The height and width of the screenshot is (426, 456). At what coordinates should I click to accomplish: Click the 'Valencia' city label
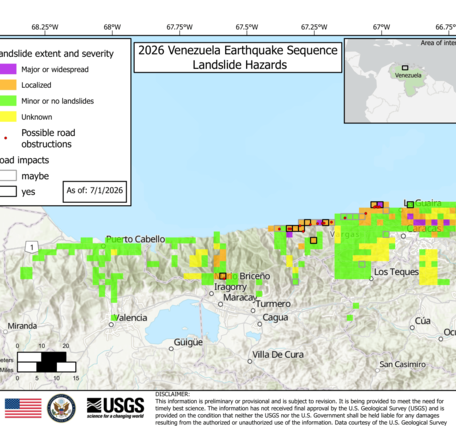tap(131, 318)
